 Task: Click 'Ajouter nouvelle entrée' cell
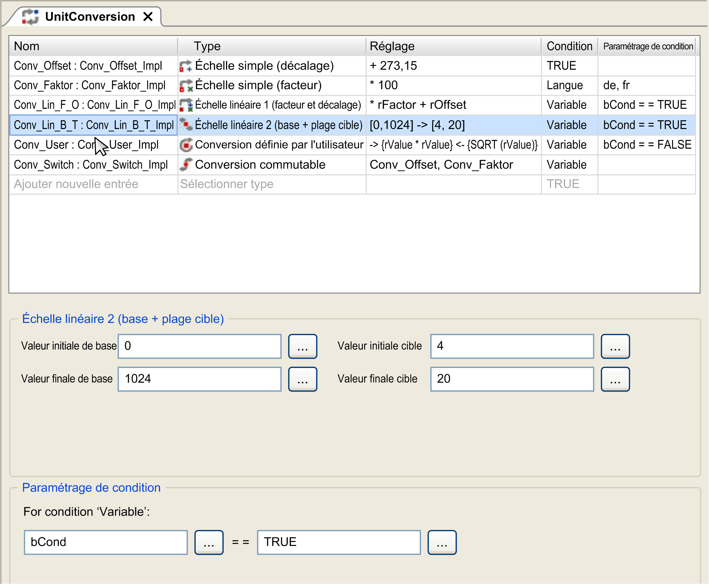coord(94,184)
